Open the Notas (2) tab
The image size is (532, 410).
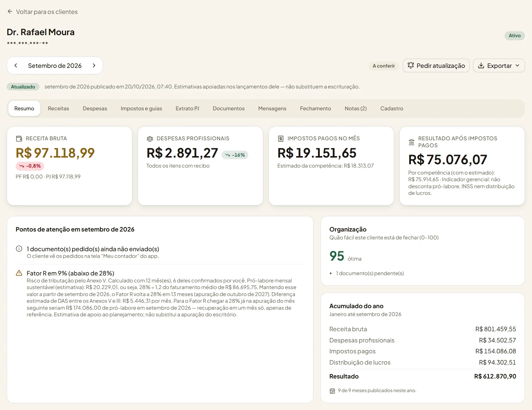click(356, 108)
